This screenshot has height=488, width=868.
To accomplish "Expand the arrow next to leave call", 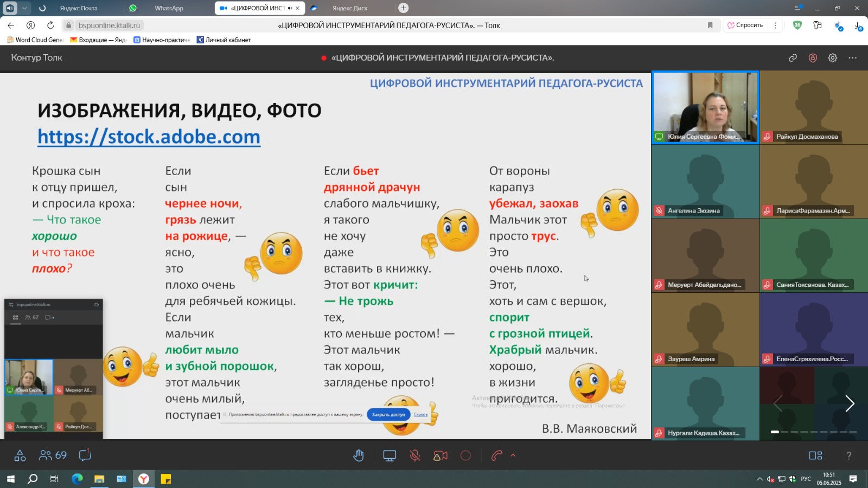I will tap(513, 455).
